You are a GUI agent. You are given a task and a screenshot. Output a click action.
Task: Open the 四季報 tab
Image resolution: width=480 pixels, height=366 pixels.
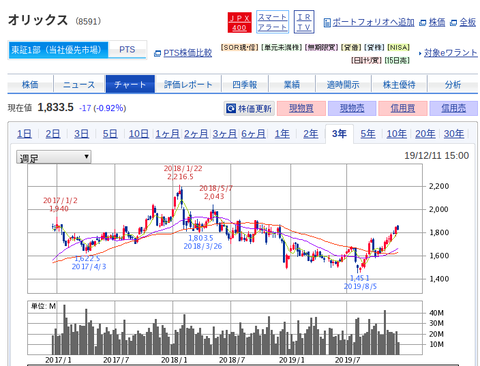click(x=245, y=84)
